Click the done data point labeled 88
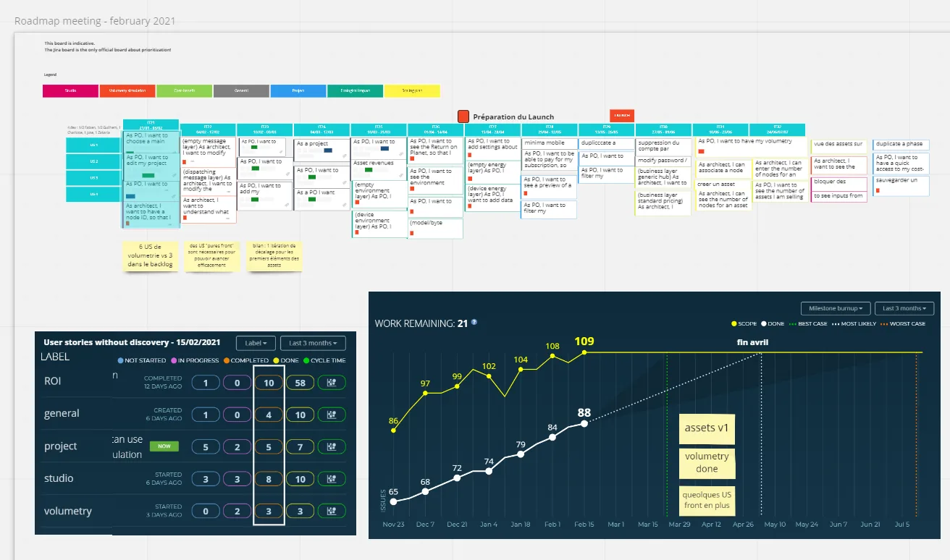The width and height of the screenshot is (950, 560). pyautogui.click(x=584, y=423)
